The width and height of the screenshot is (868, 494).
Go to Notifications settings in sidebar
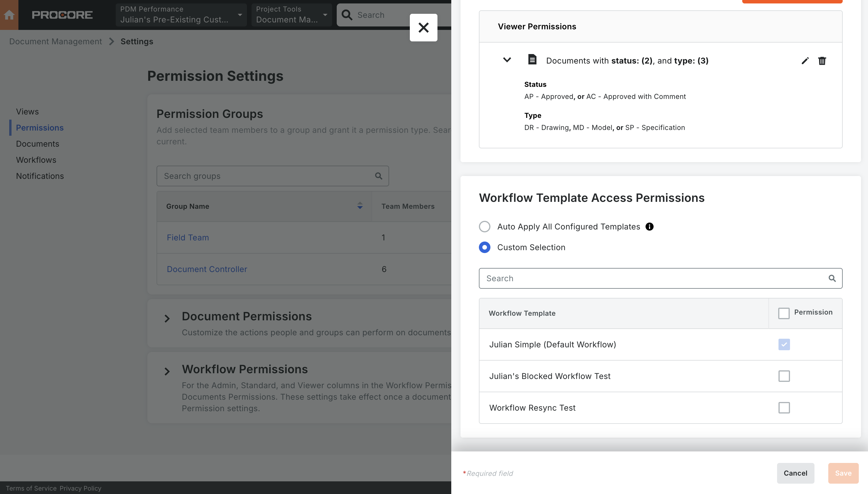pyautogui.click(x=40, y=176)
